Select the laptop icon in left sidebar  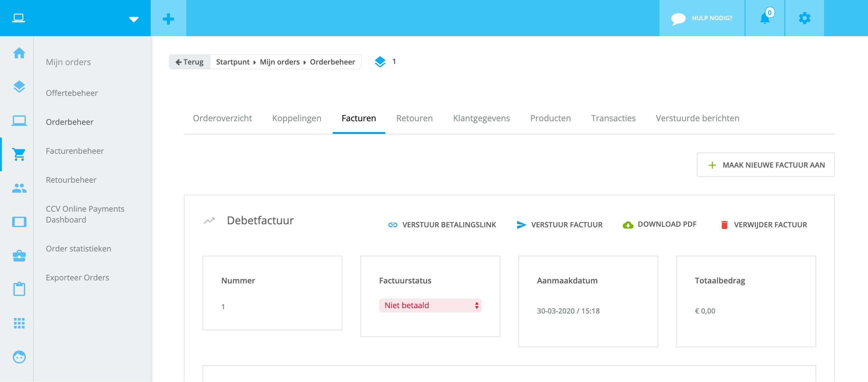click(x=19, y=120)
